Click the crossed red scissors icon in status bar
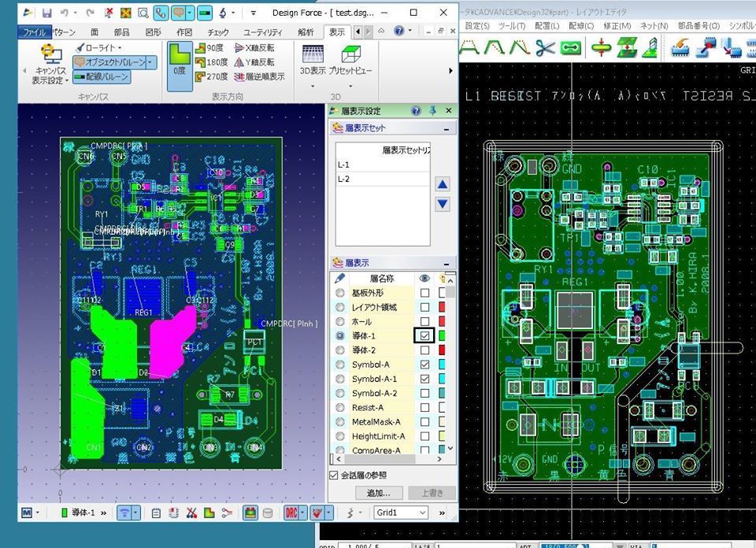The image size is (756, 548). pyautogui.click(x=191, y=513)
